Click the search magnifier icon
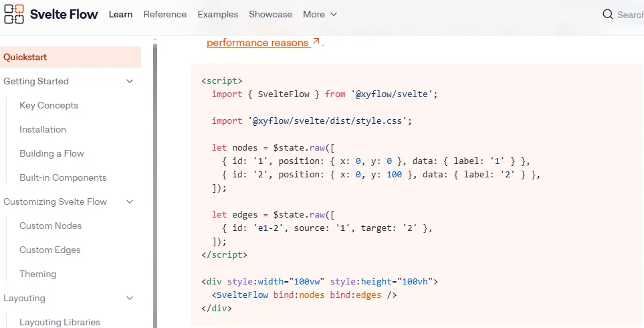The image size is (644, 328). point(607,14)
